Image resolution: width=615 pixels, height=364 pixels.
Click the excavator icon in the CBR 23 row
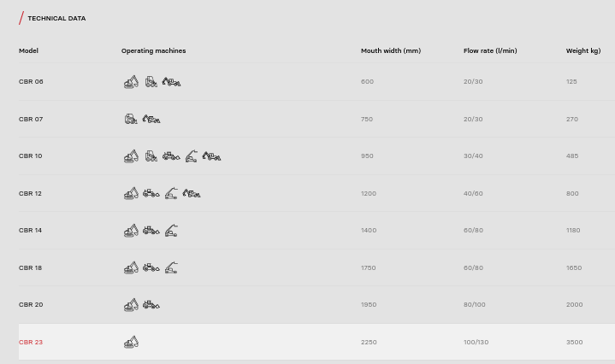point(131,343)
